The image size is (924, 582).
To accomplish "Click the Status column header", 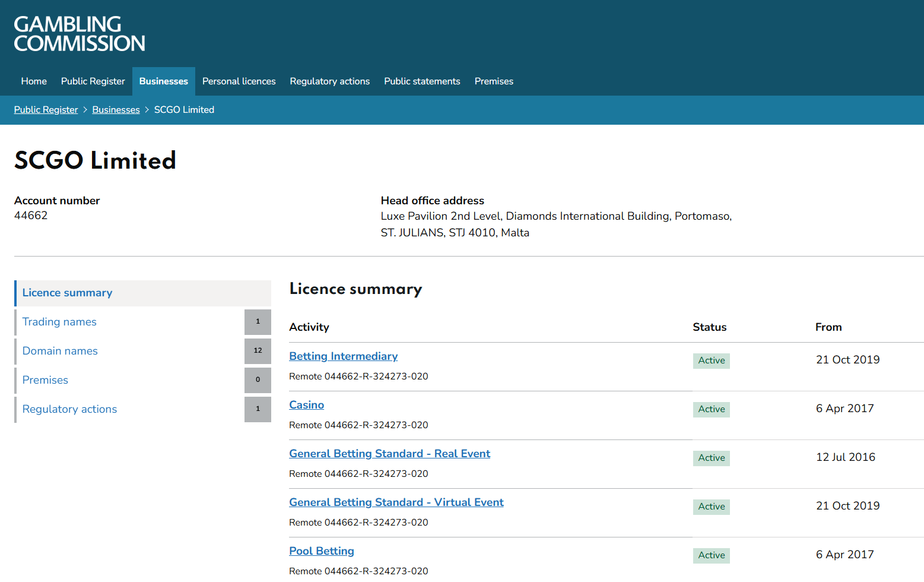I will 710,327.
